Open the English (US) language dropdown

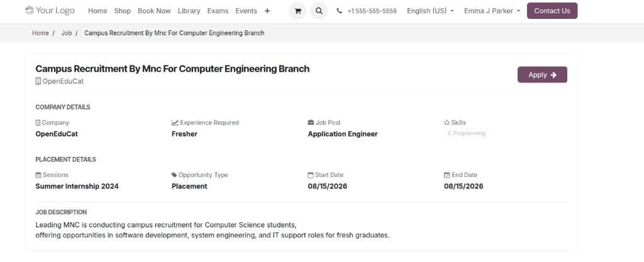pos(430,11)
